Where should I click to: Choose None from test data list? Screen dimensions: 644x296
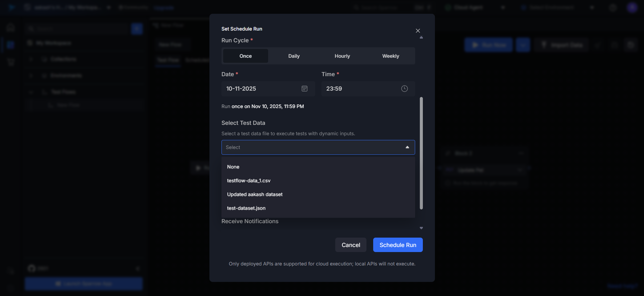tap(233, 167)
